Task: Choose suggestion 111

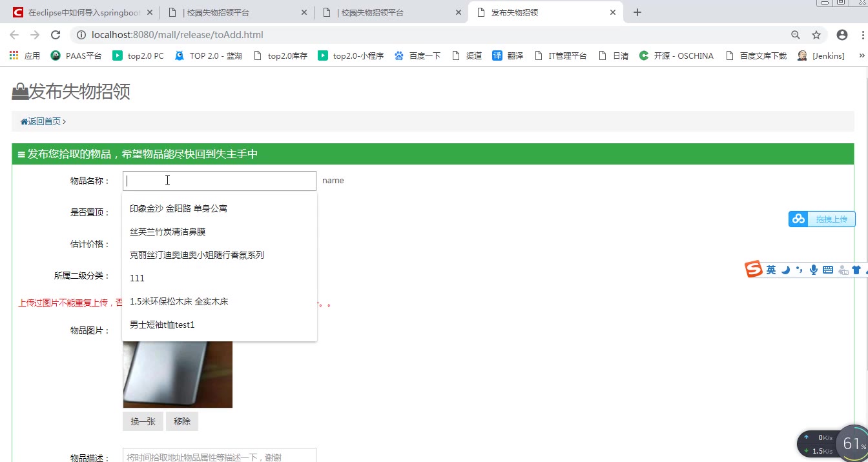Action: click(x=220, y=278)
